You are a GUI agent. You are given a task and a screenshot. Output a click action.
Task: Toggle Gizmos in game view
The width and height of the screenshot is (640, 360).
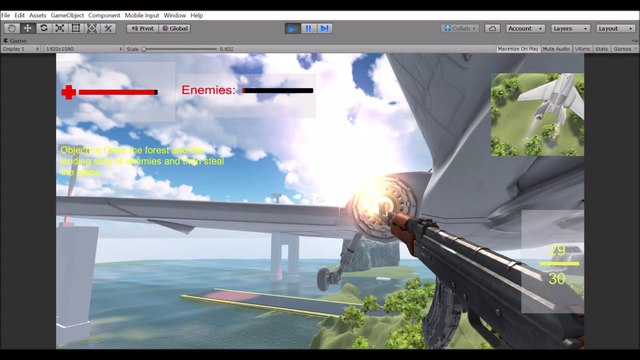(622, 49)
